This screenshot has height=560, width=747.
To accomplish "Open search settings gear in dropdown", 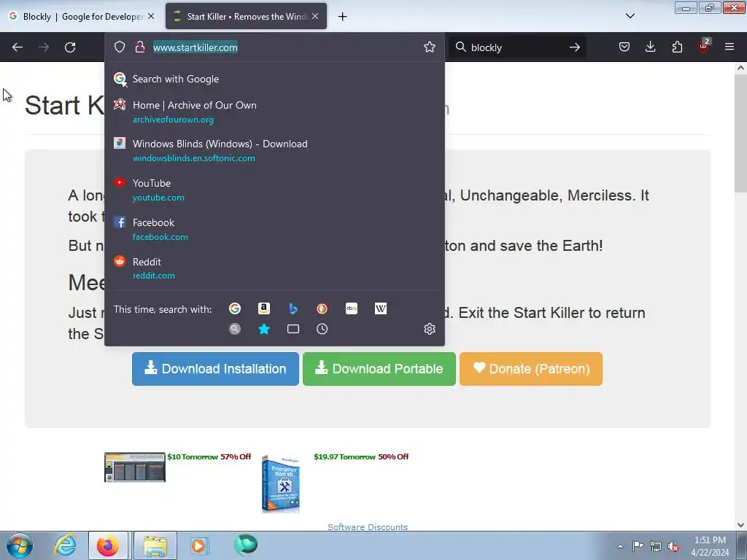I will (x=429, y=329).
